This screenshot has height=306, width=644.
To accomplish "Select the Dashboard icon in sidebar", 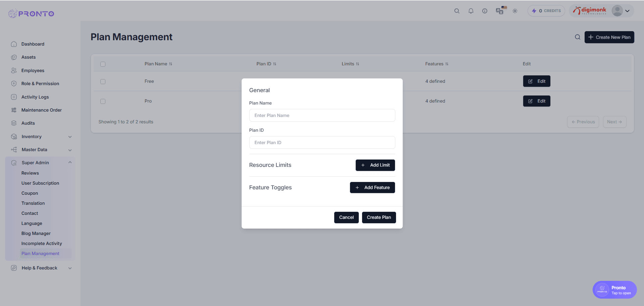I will (14, 44).
